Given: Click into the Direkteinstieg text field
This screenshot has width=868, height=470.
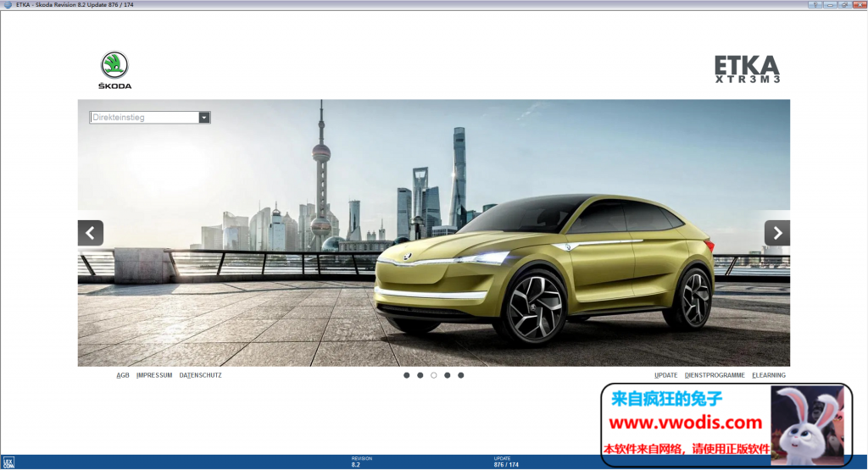Looking at the screenshot, I should 143,118.
